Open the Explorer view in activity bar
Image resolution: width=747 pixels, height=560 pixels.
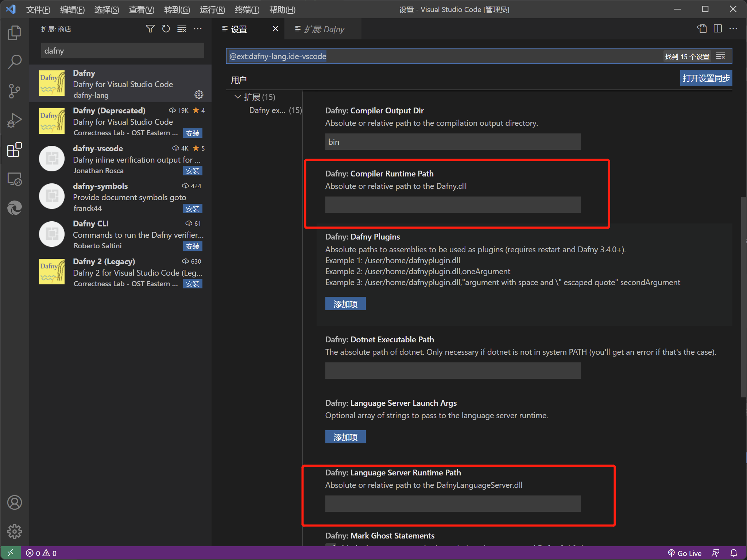(15, 33)
